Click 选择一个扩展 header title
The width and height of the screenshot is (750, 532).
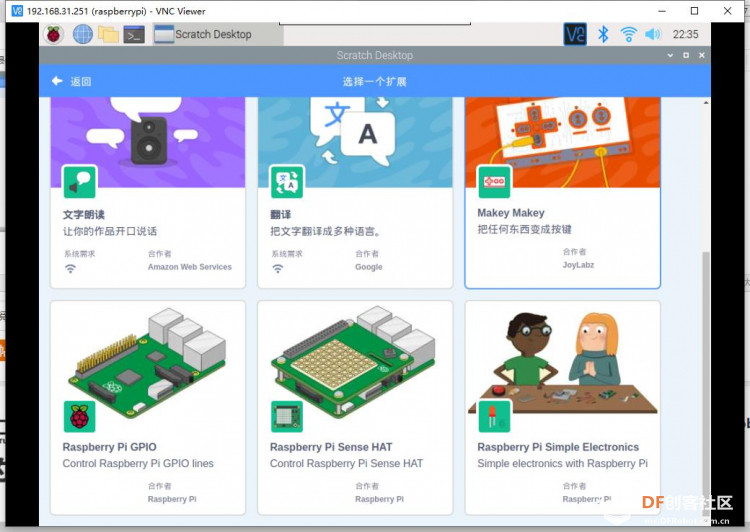coord(375,81)
